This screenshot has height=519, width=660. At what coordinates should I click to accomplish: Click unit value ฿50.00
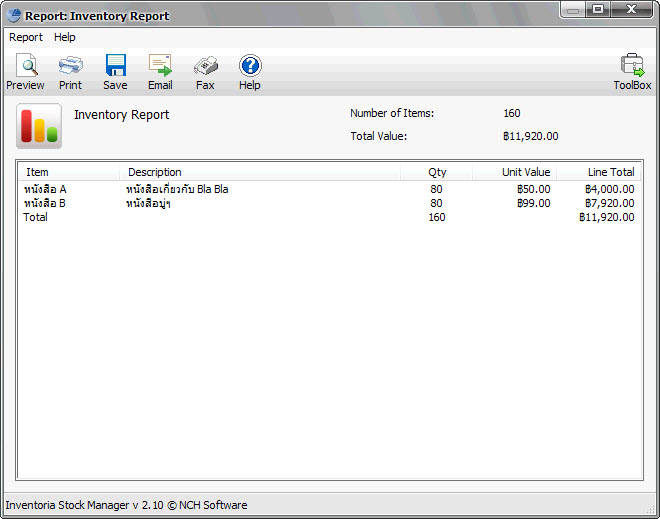533,189
